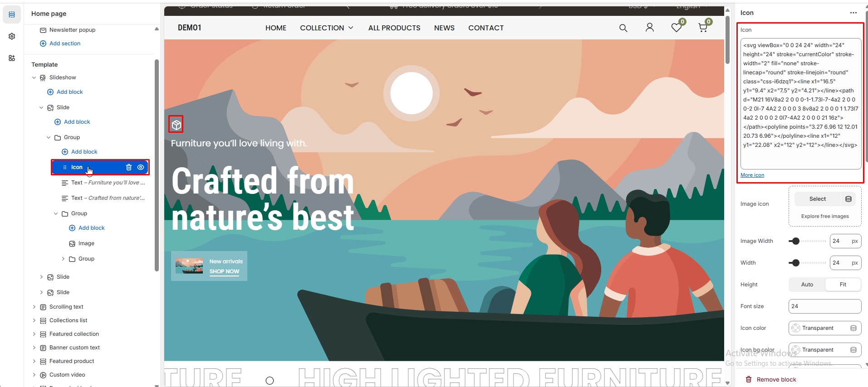The image size is (868, 387).
Task: Set Height to Auto
Action: 807,285
